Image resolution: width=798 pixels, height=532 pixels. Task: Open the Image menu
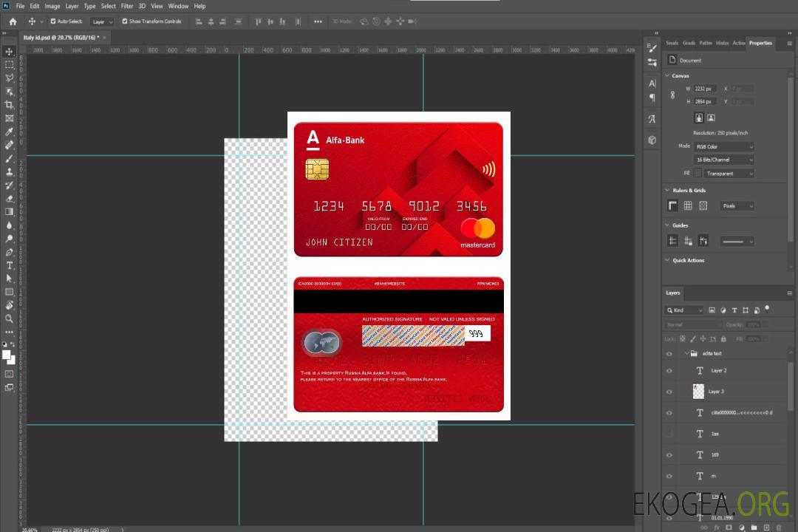52,6
